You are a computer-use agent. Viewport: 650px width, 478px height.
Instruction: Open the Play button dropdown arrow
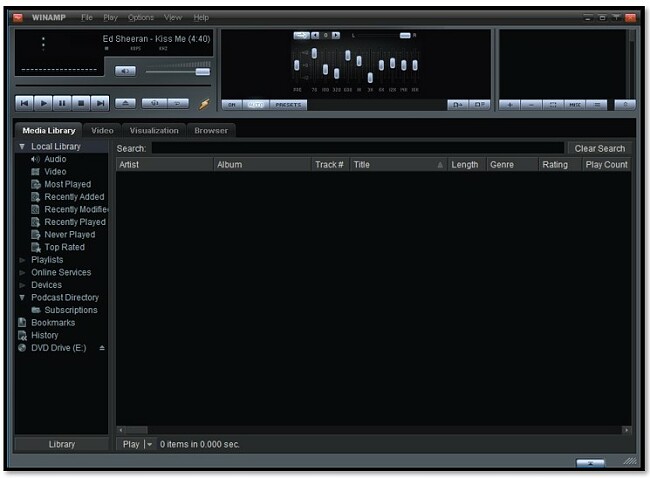149,444
